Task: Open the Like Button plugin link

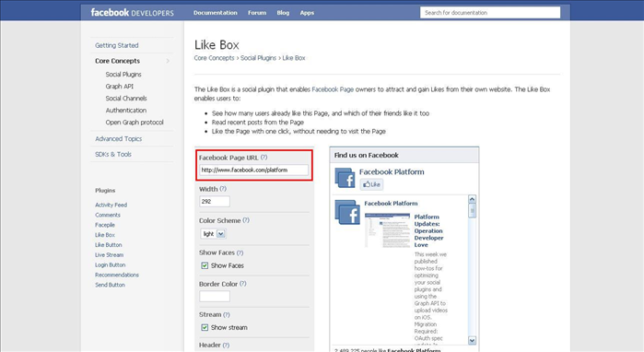Action: 109,245
